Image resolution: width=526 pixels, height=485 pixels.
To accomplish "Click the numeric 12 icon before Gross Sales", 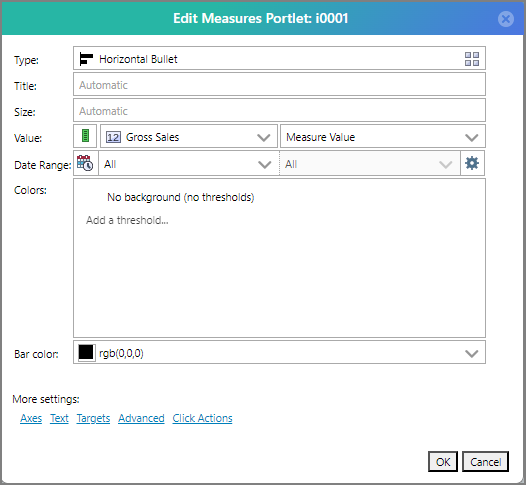I will click(113, 137).
